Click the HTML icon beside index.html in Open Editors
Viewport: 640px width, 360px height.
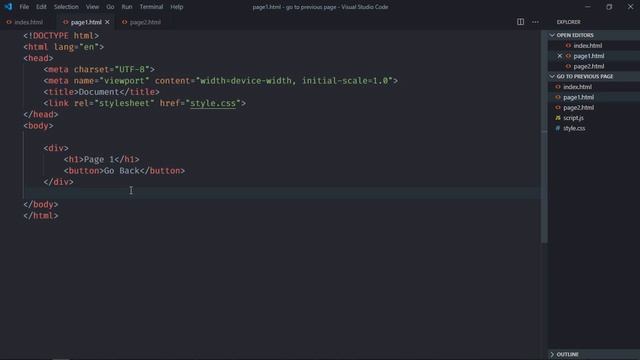(x=568, y=46)
